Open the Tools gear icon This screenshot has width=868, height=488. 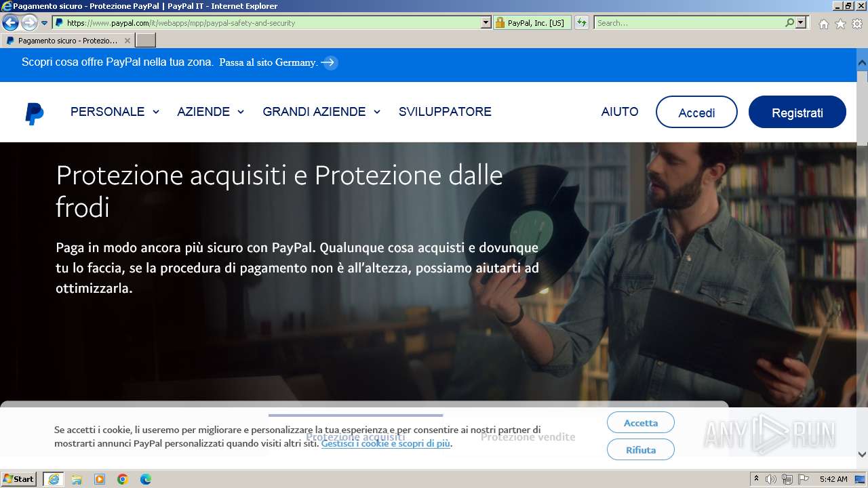856,24
